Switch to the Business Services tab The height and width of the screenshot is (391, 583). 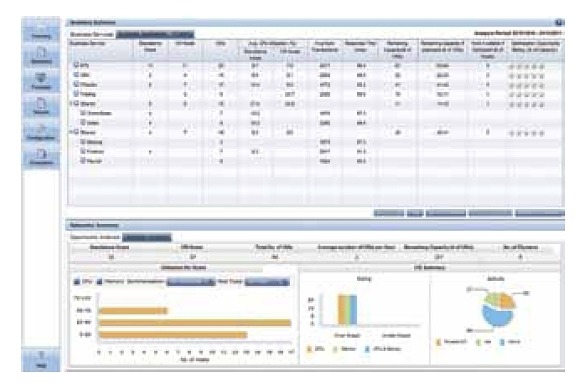click(91, 34)
